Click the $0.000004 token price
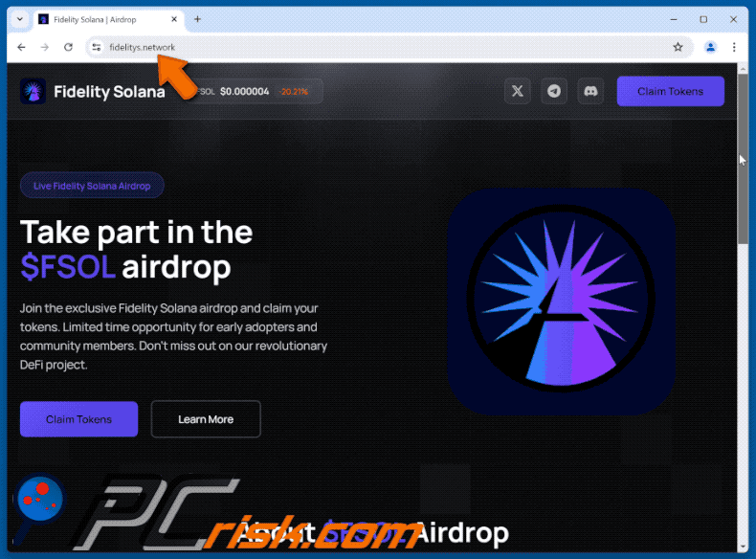 (x=244, y=92)
